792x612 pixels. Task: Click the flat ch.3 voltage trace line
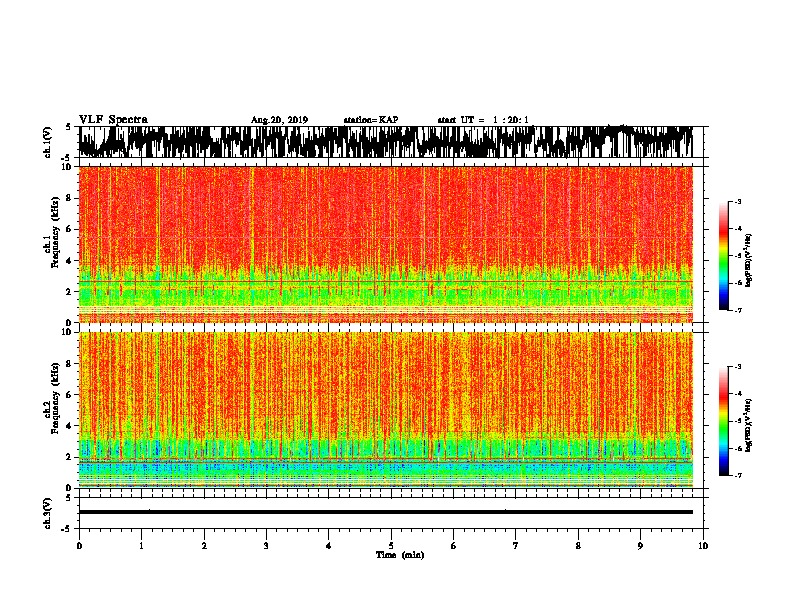coord(386,512)
